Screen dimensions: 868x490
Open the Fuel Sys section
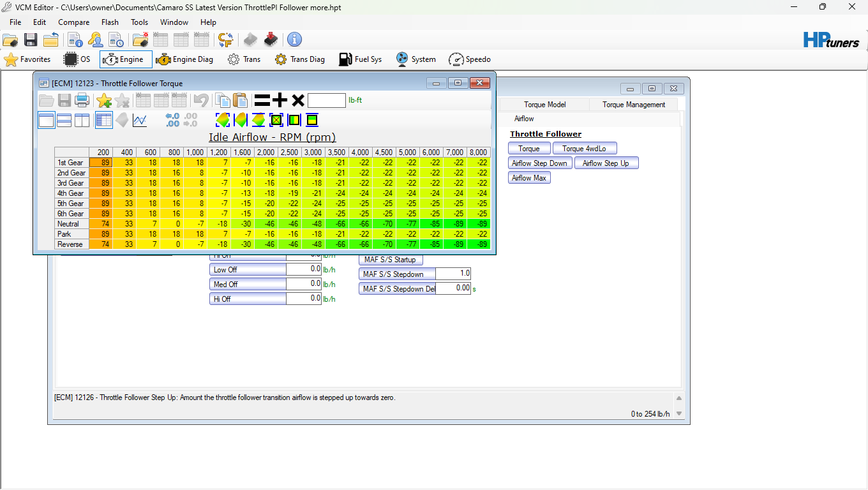(360, 59)
